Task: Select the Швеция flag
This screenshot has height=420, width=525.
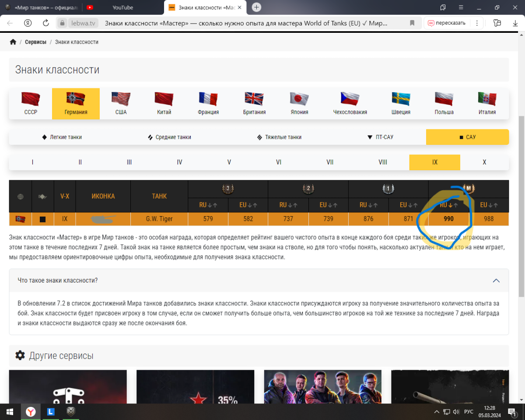Action: tap(401, 99)
